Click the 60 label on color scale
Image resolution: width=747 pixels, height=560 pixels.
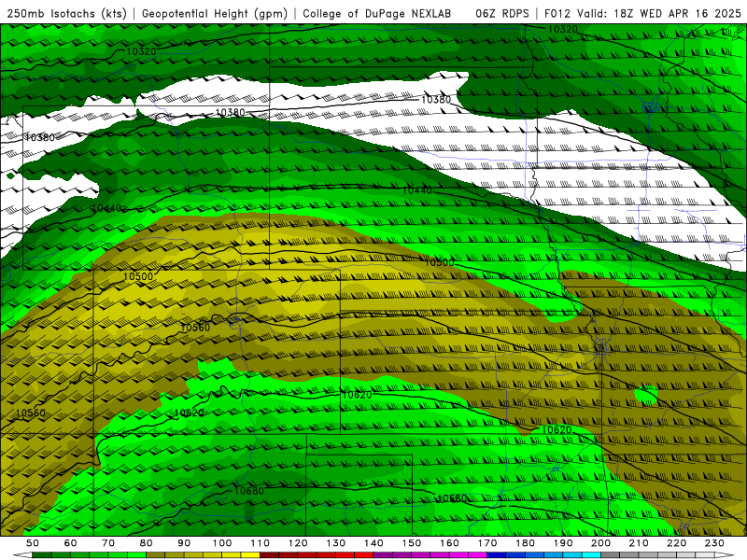71,543
